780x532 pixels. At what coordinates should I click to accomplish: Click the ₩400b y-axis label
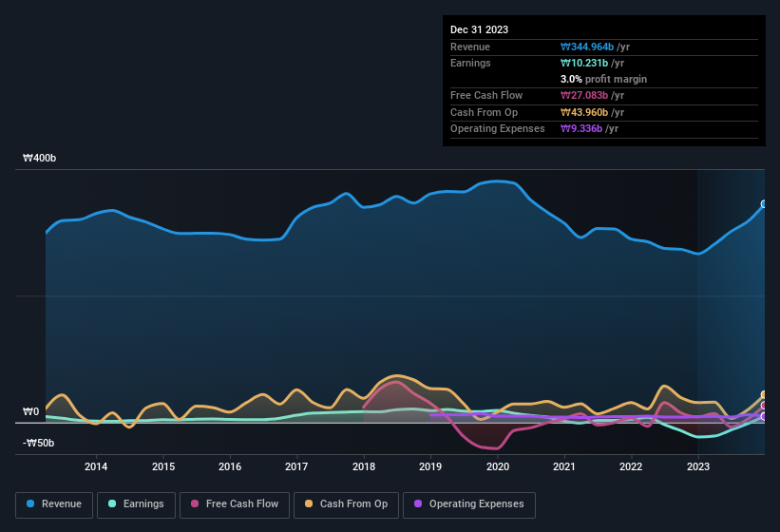coord(39,158)
